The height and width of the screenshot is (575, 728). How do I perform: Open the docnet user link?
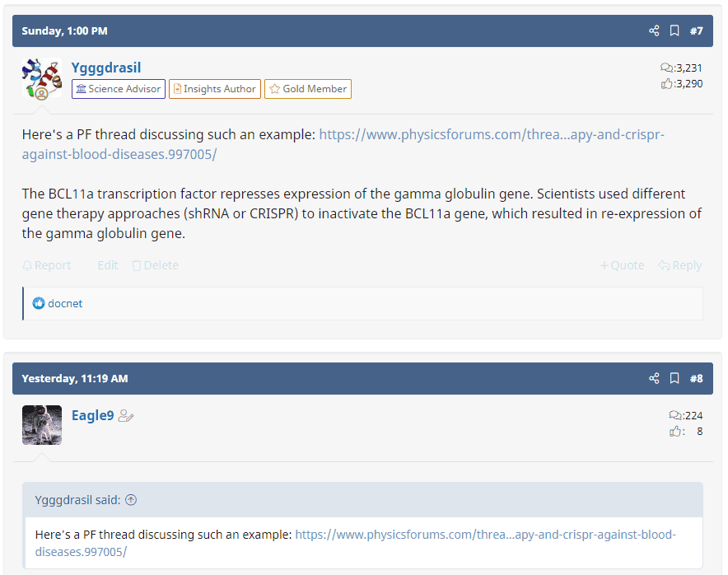(x=65, y=303)
